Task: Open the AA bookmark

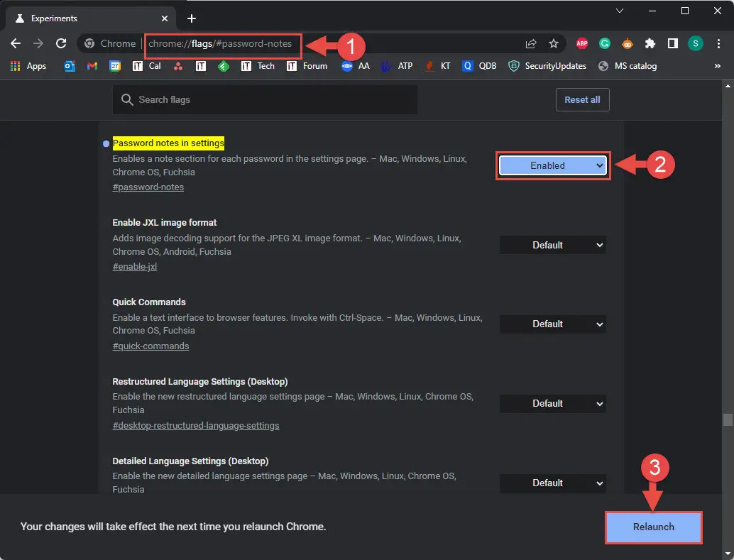Action: pyautogui.click(x=356, y=66)
